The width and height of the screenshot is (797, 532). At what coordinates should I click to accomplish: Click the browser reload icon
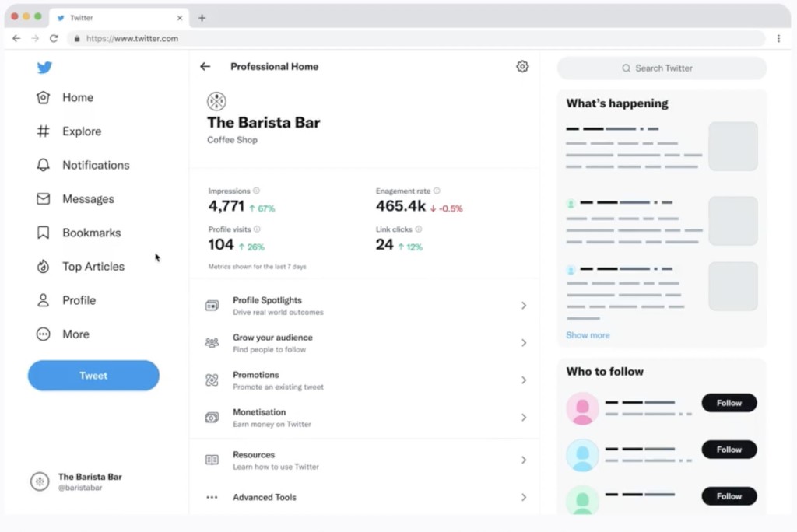click(54, 38)
